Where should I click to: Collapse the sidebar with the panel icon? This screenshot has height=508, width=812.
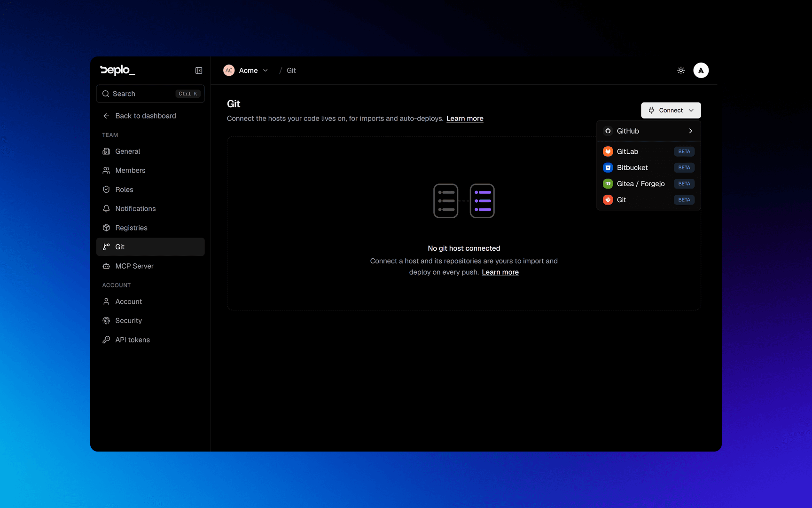[199, 71]
